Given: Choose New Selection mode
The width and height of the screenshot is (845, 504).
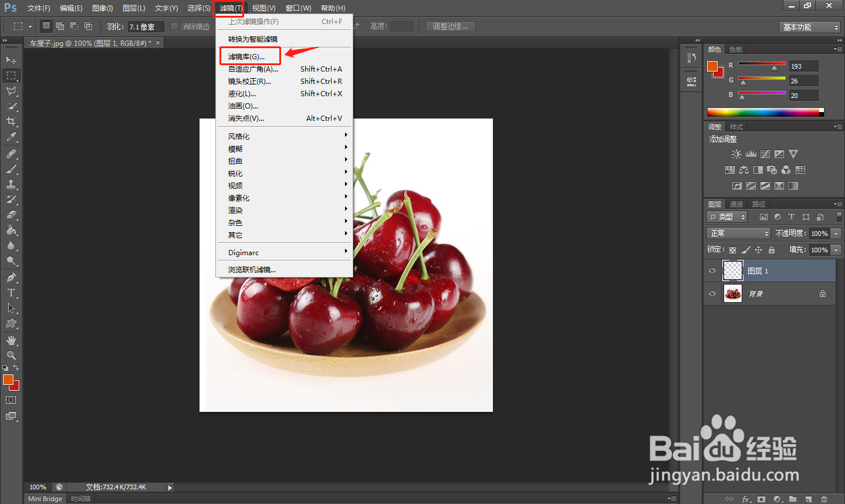Looking at the screenshot, I should (46, 26).
